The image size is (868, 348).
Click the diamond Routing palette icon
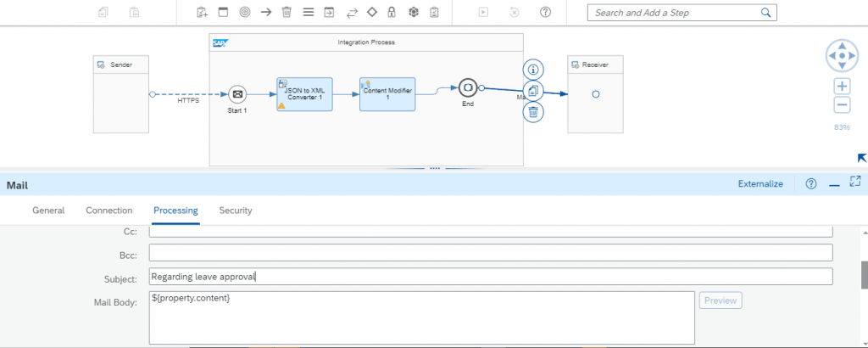click(372, 12)
